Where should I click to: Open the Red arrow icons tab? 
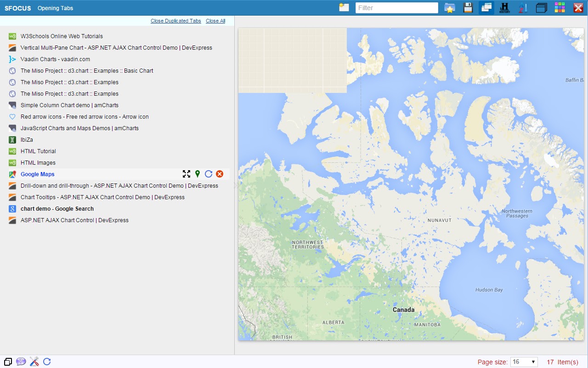coord(85,117)
